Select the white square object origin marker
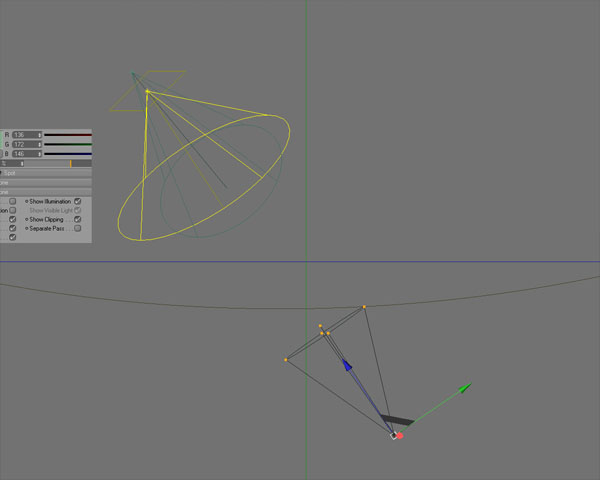 coord(394,435)
